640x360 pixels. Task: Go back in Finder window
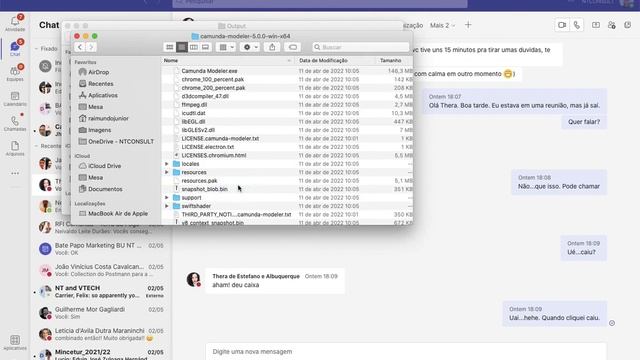pos(80,47)
